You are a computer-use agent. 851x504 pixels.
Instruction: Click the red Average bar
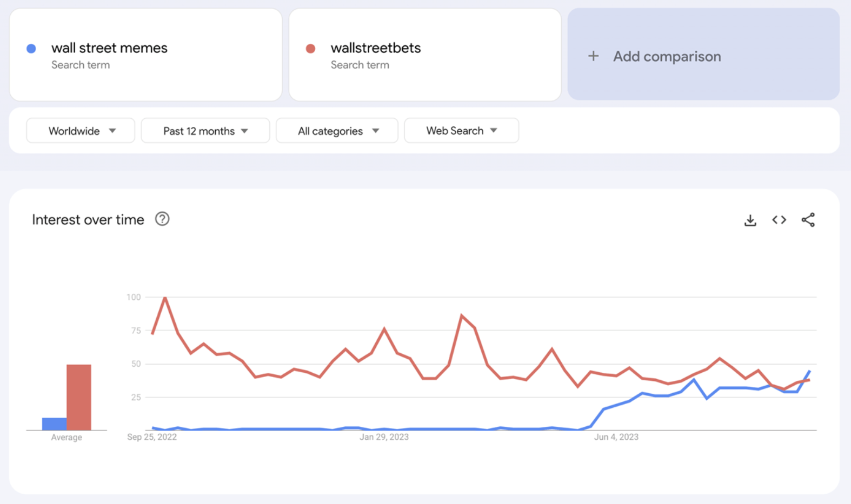pyautogui.click(x=79, y=397)
